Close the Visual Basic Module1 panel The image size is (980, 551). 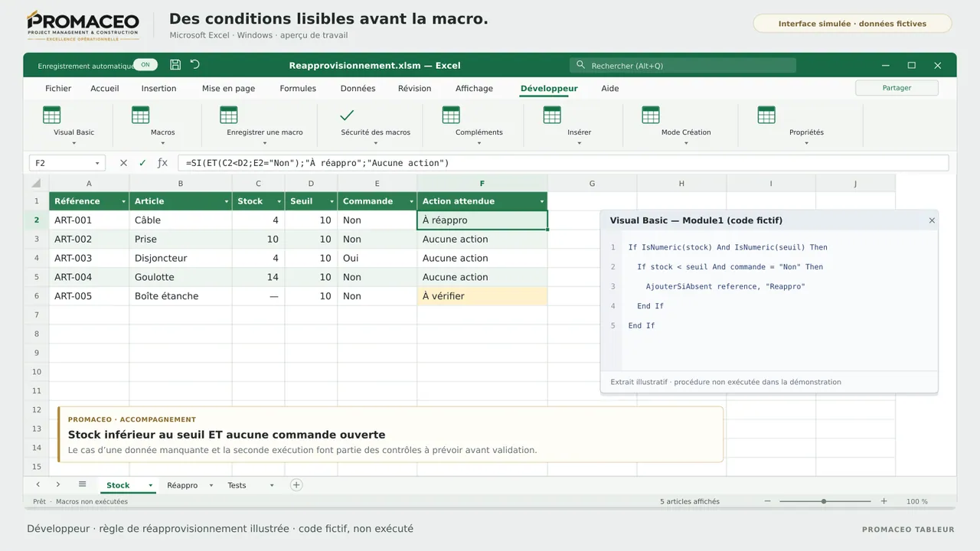tap(932, 220)
